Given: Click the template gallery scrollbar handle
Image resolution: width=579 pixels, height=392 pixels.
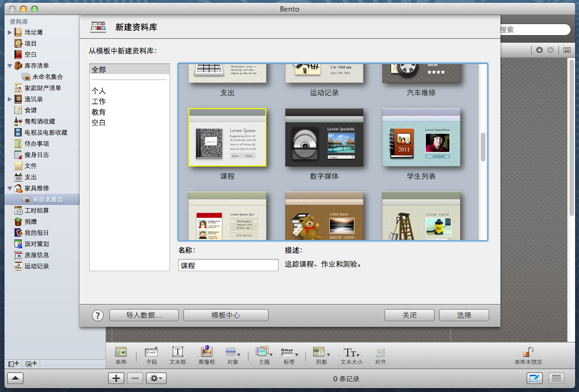Looking at the screenshot, I should tap(483, 147).
